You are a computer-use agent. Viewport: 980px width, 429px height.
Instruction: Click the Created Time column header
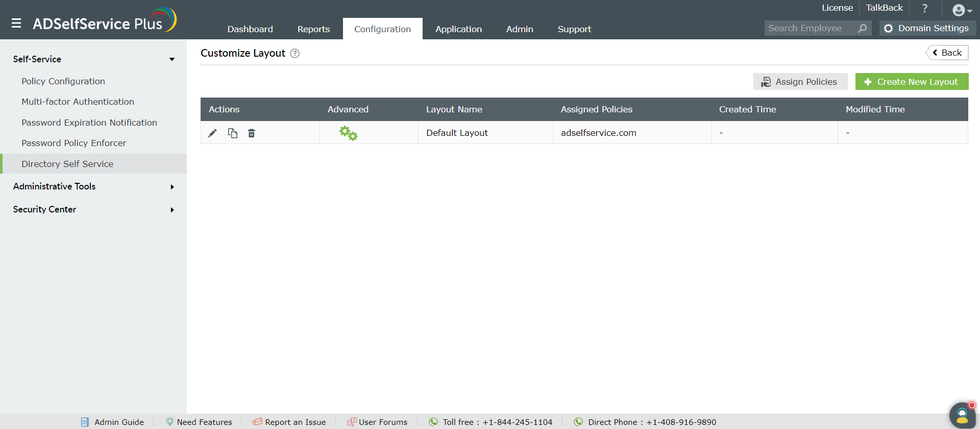[747, 109]
